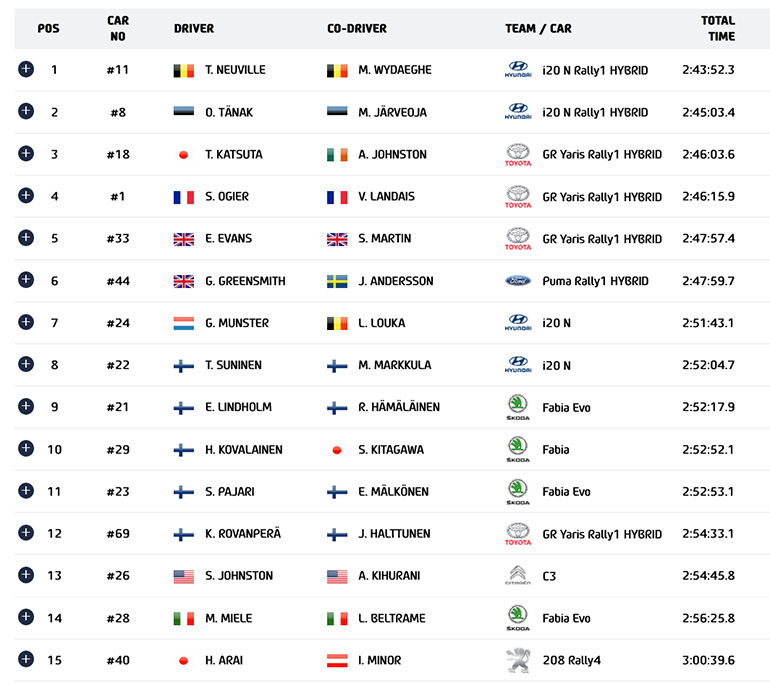Expand row details for T. Neuville
Screen dimensions: 770x684
pyautogui.click(x=26, y=69)
